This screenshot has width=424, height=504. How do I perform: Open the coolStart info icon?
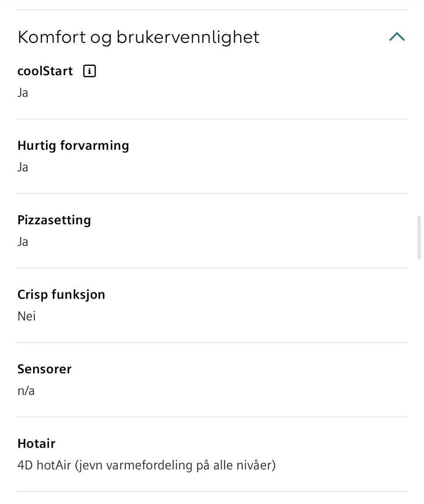point(90,71)
